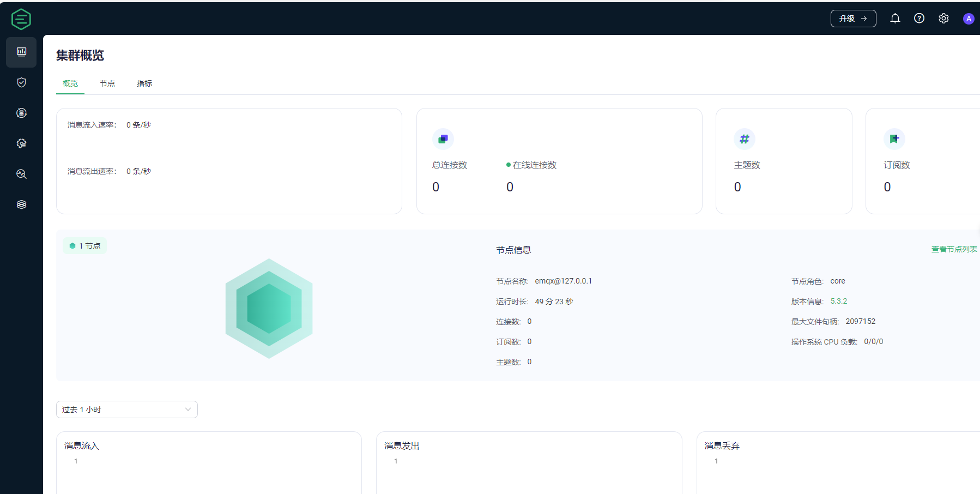
Task: Open the management gear sidebar icon
Action: [21, 143]
